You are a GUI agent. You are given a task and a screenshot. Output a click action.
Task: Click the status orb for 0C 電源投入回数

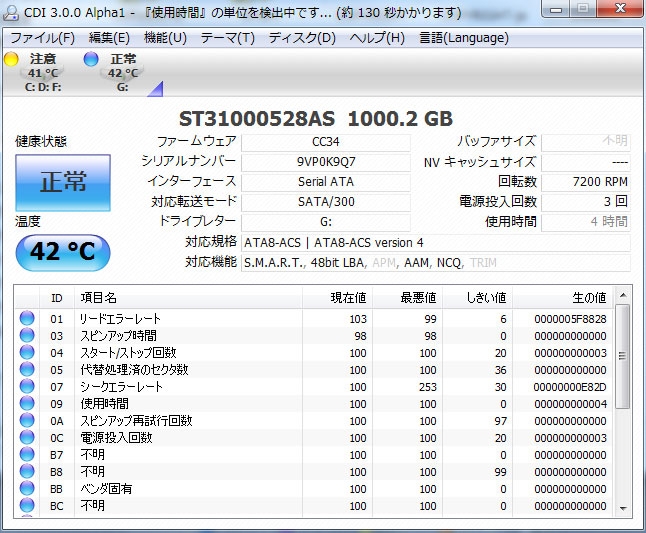27,438
